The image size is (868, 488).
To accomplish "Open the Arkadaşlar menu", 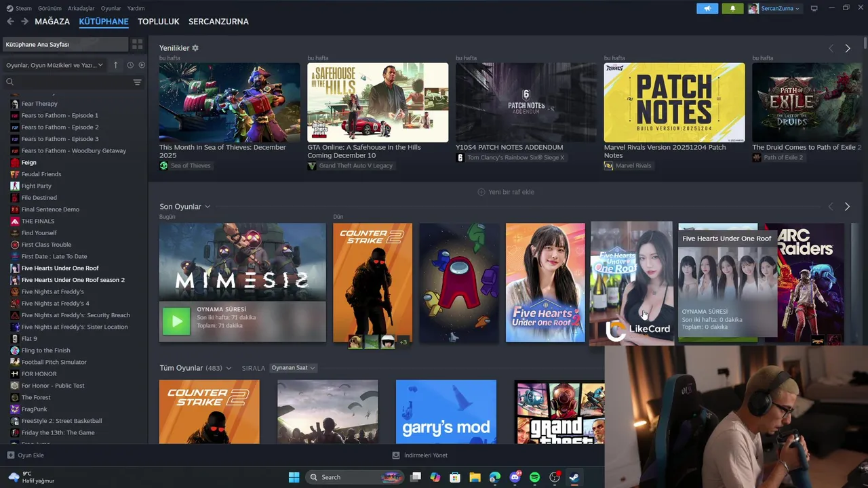I will 81,8.
